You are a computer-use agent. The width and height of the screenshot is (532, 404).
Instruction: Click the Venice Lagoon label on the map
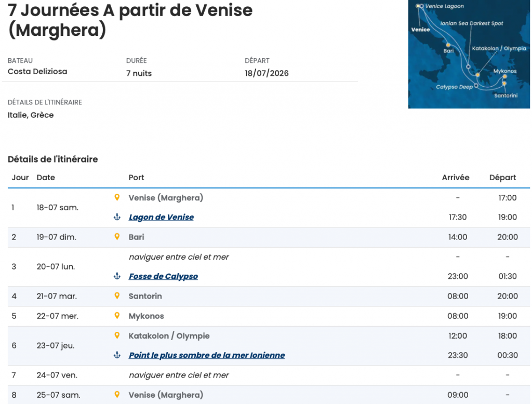[444, 6]
